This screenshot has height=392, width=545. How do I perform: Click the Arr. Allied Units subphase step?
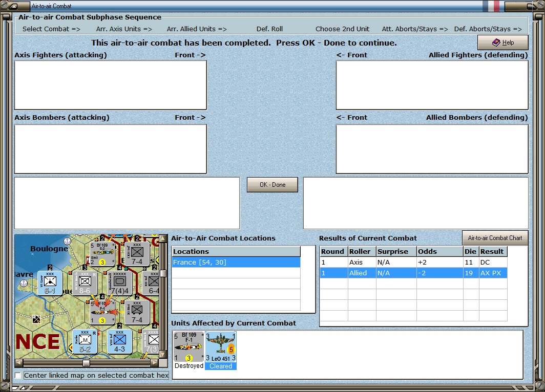pyautogui.click(x=197, y=29)
